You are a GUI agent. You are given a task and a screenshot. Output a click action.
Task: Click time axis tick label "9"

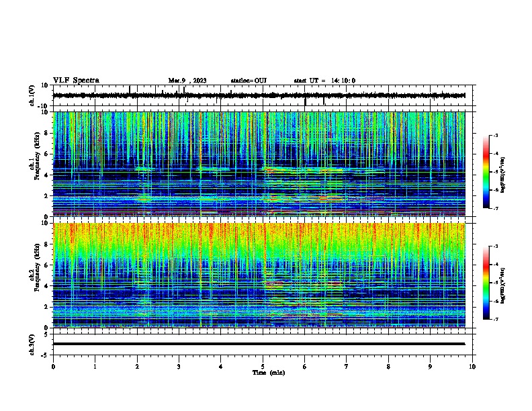point(430,367)
